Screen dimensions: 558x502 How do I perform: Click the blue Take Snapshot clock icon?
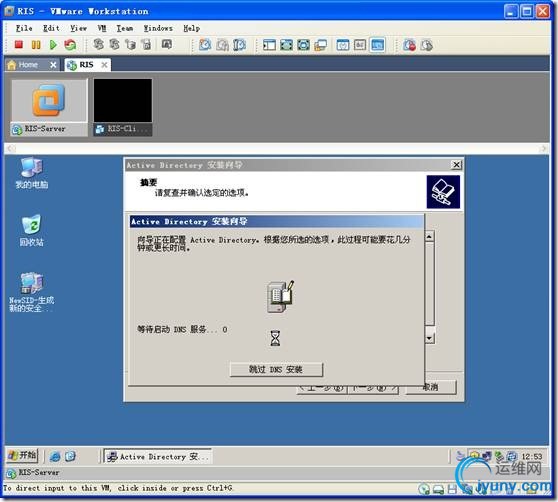tap(205, 45)
